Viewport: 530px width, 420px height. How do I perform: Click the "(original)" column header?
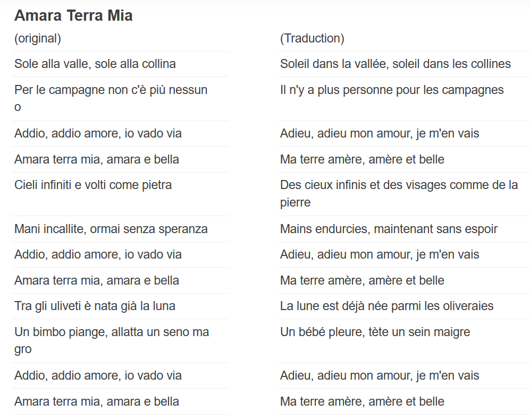click(x=38, y=38)
